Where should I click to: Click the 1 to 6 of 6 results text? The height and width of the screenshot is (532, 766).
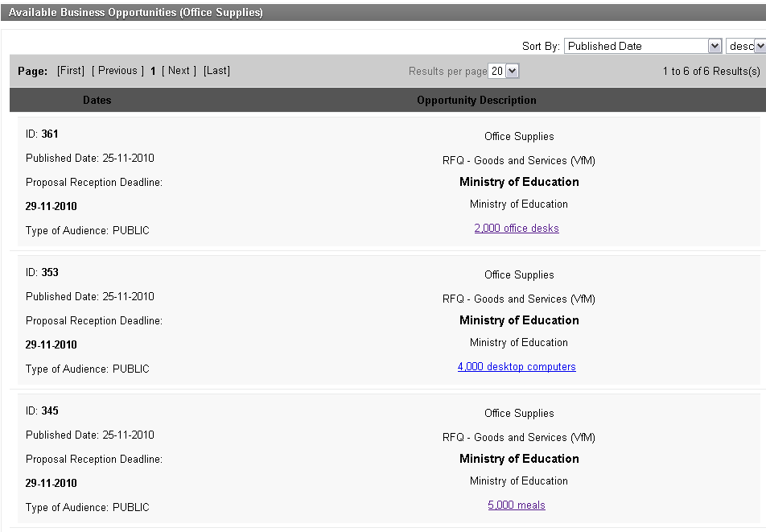tap(710, 72)
